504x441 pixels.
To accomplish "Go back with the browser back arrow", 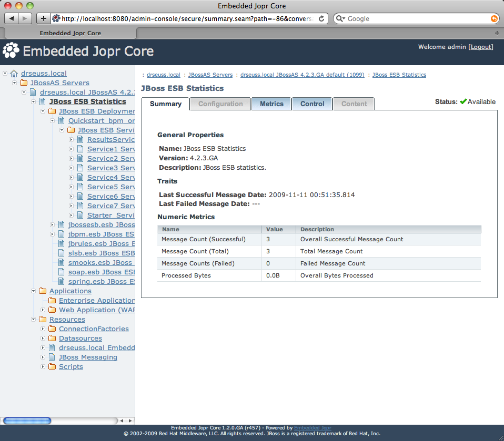I will pos(11,18).
